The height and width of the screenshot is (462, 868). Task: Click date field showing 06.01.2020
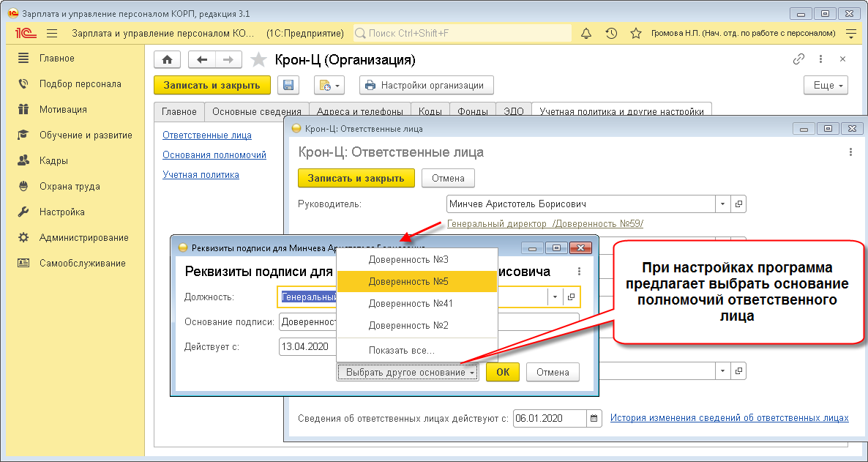pyautogui.click(x=550, y=418)
